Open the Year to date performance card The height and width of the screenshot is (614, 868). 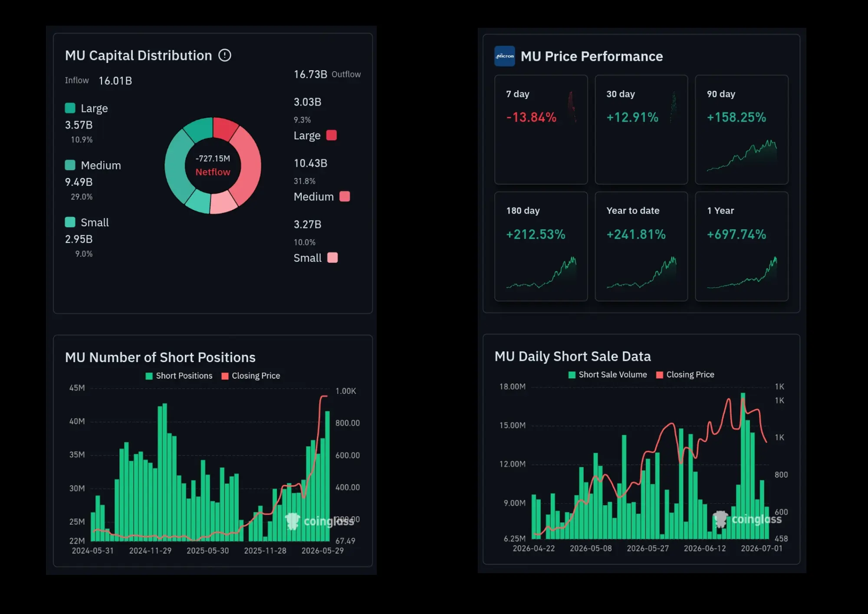(x=641, y=246)
